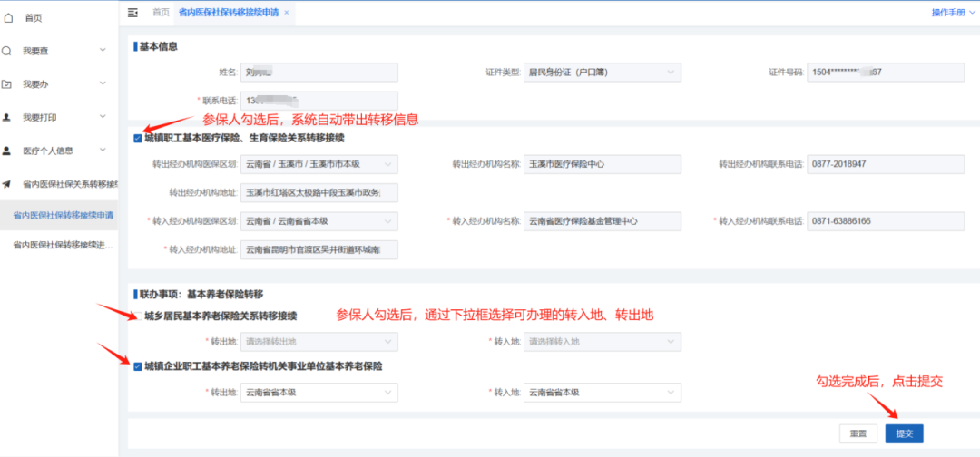This screenshot has height=457, width=980.
Task: Open the 转入经办机构医保区划 dropdown
Action: click(318, 221)
